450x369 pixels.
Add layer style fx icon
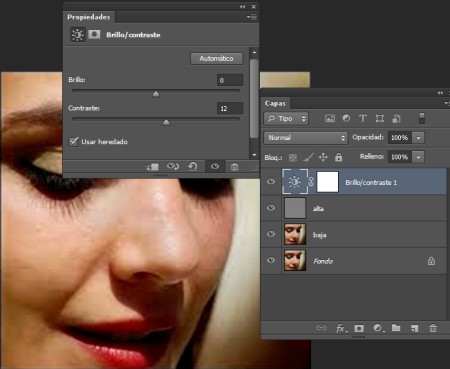click(x=341, y=328)
